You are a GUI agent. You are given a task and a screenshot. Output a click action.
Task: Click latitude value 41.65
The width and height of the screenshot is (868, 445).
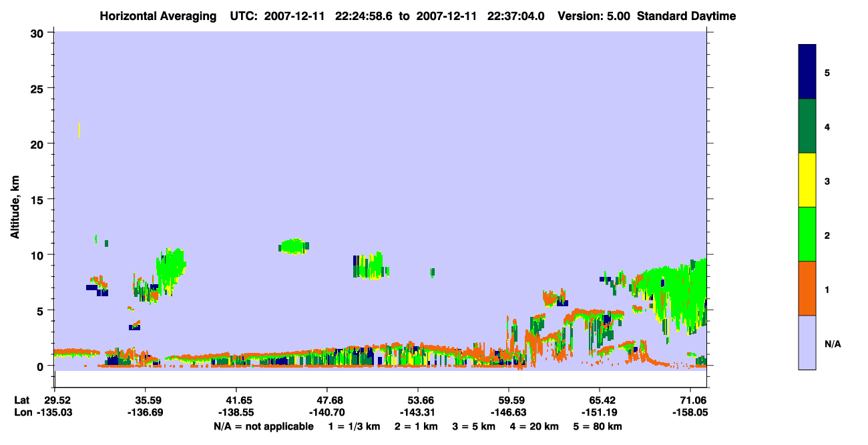point(236,400)
